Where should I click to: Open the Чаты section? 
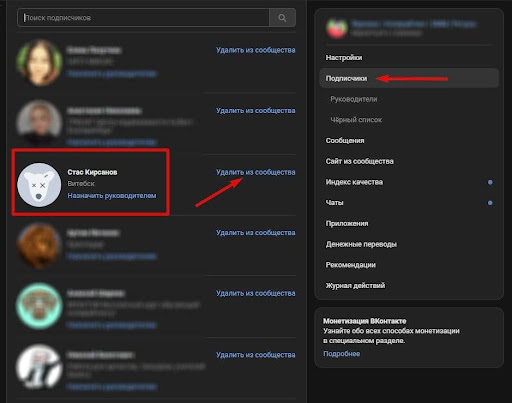tap(334, 203)
